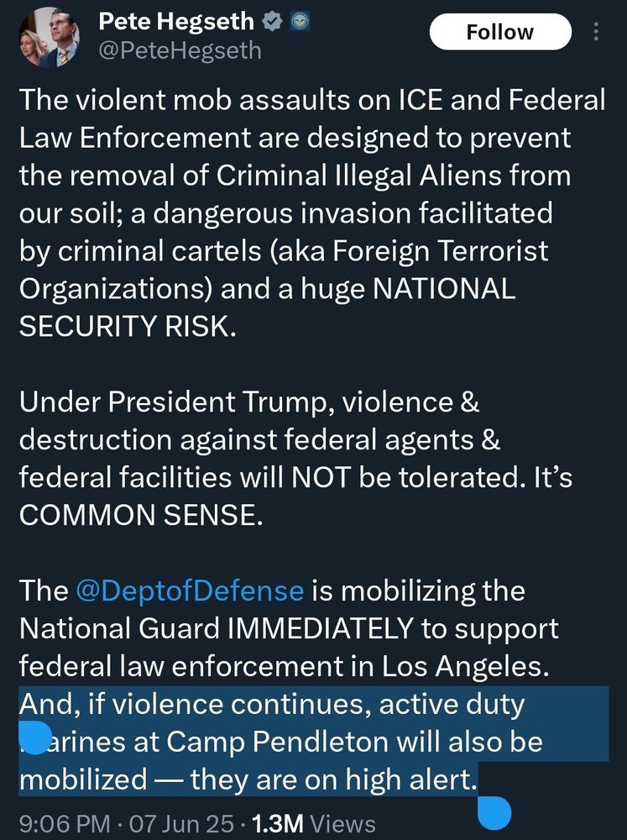The width and height of the screenshot is (627, 840).
Task: Click the Pete Hegseth display name
Action: click(x=176, y=22)
